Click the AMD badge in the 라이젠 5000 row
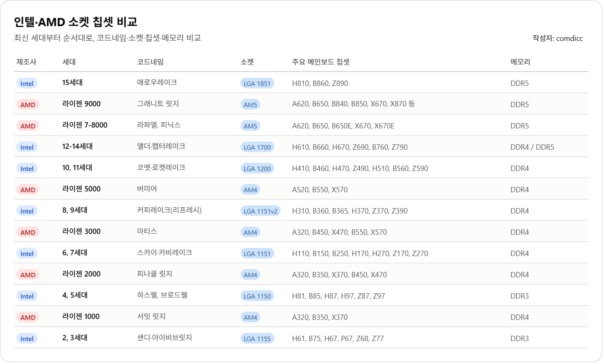604x364 pixels. pos(28,190)
